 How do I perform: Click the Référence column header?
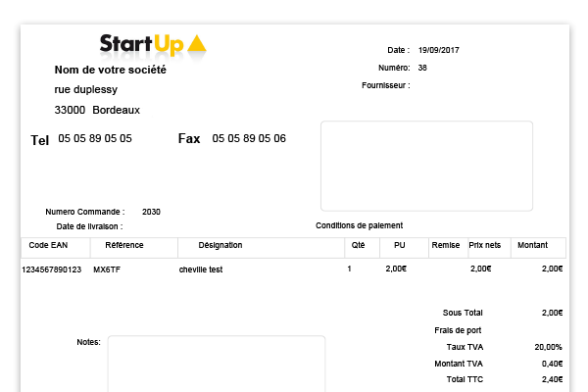(x=124, y=245)
